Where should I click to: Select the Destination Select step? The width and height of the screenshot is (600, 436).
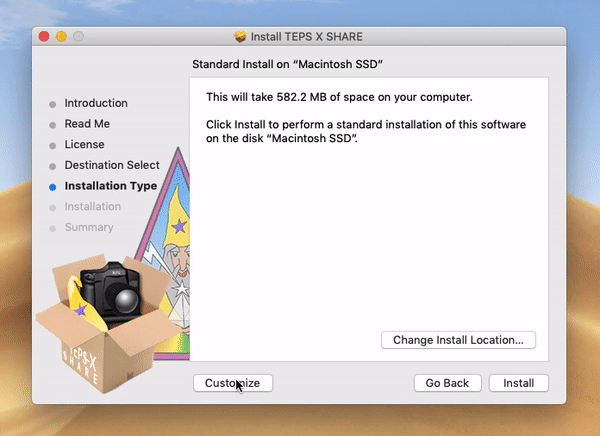[x=112, y=165]
